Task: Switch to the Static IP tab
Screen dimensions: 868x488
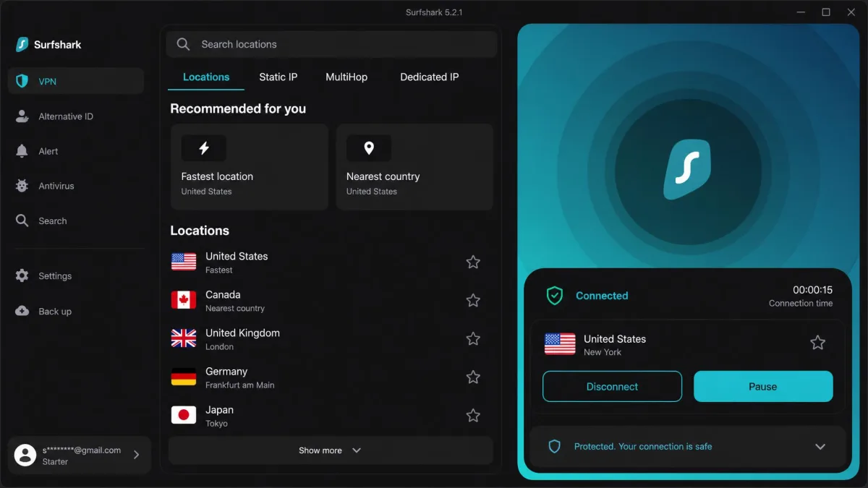Action: (278, 77)
